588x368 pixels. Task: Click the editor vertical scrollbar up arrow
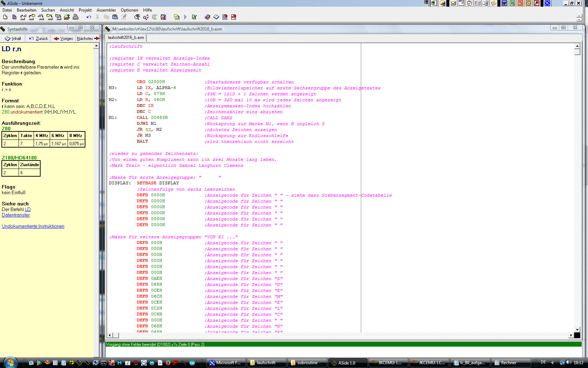pyautogui.click(x=577, y=46)
